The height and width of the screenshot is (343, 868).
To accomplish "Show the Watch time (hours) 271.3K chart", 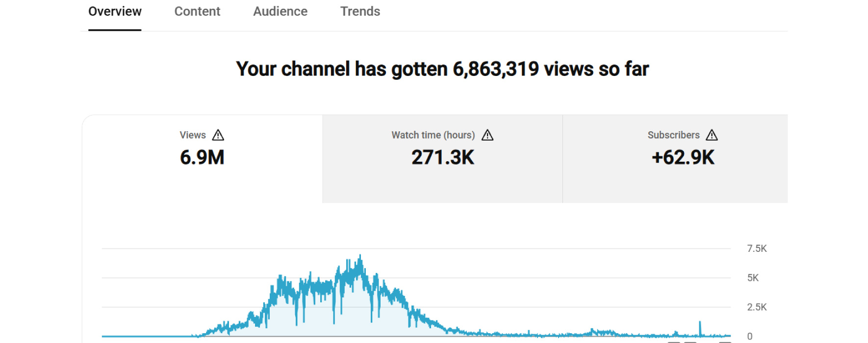I will (442, 159).
